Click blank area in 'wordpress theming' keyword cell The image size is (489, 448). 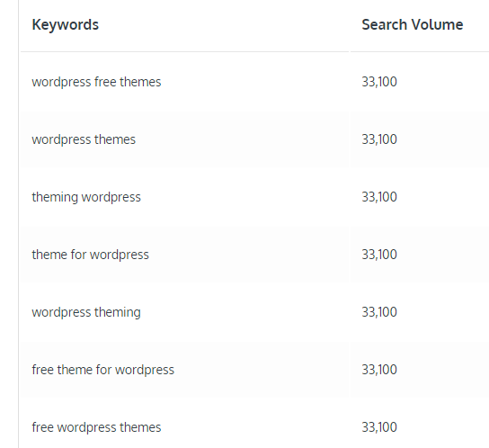(244, 312)
